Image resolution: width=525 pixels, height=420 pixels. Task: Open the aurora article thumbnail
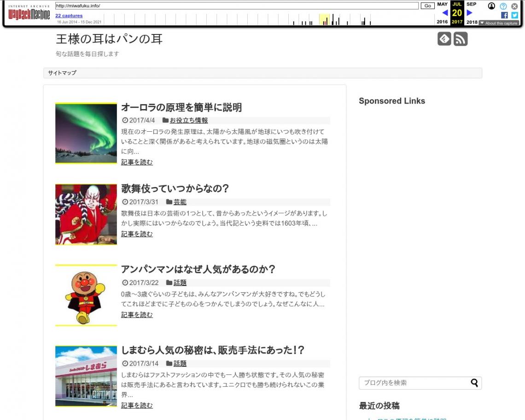(86, 133)
